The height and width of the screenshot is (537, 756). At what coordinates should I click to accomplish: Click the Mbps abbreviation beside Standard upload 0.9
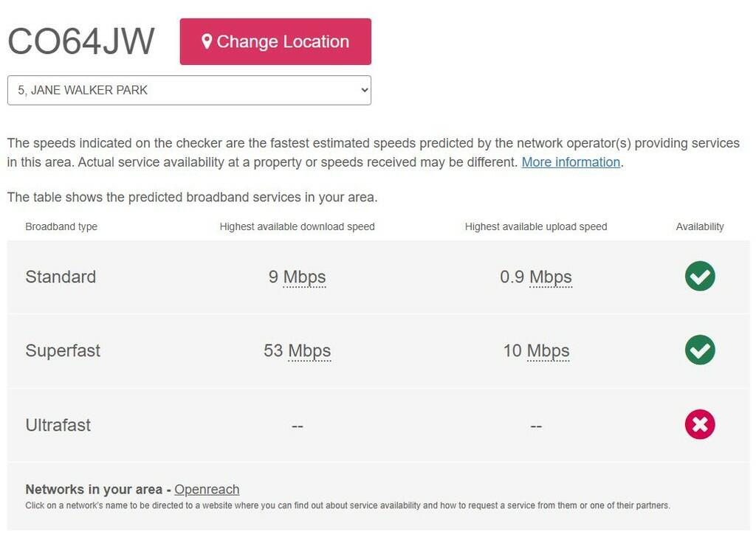pos(551,277)
